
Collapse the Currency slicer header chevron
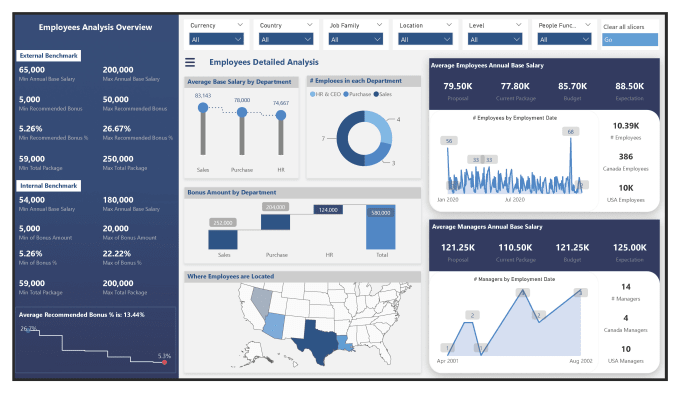(x=240, y=25)
